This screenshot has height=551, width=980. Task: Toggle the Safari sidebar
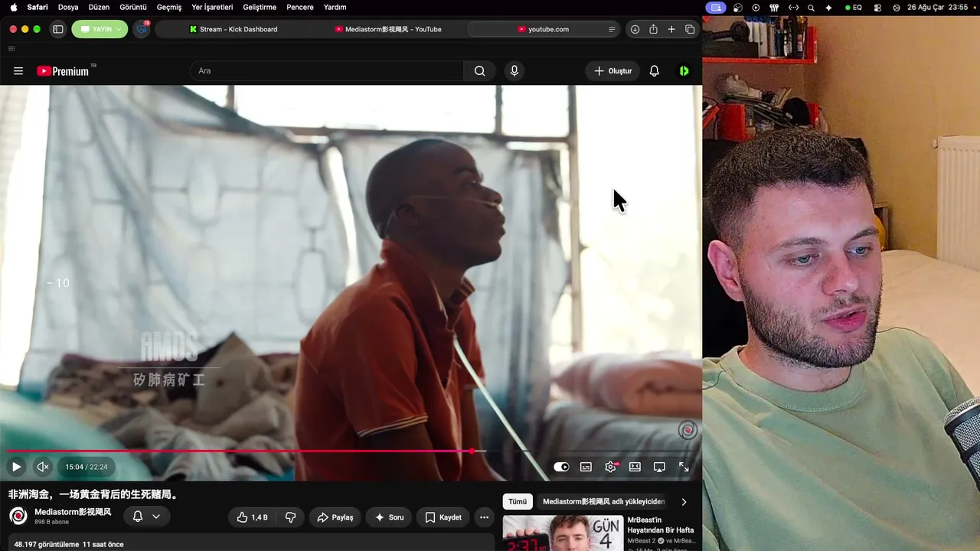pyautogui.click(x=57, y=29)
